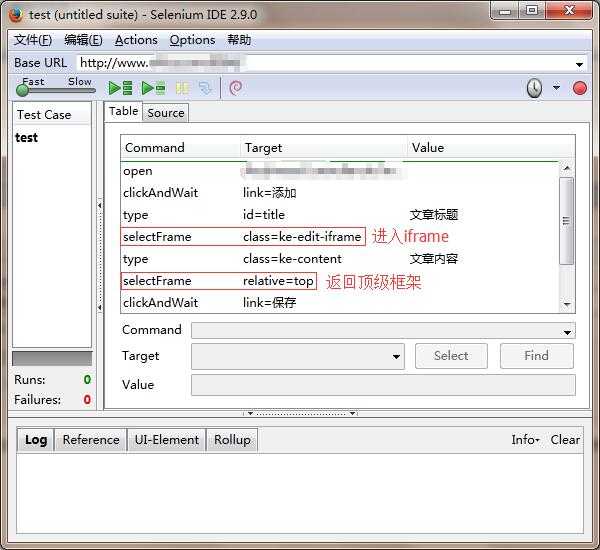600x550 pixels.
Task: Click the Value column header
Action: [491, 148]
